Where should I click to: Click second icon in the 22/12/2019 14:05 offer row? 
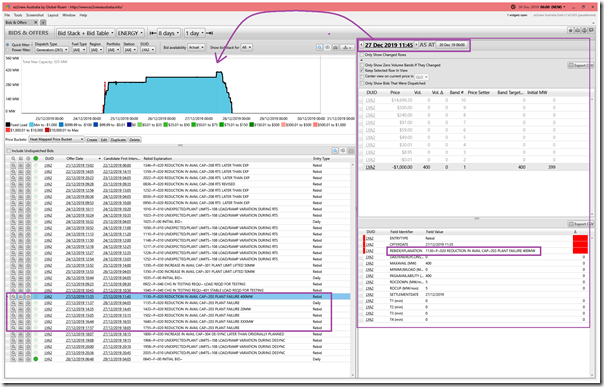pos(21,171)
